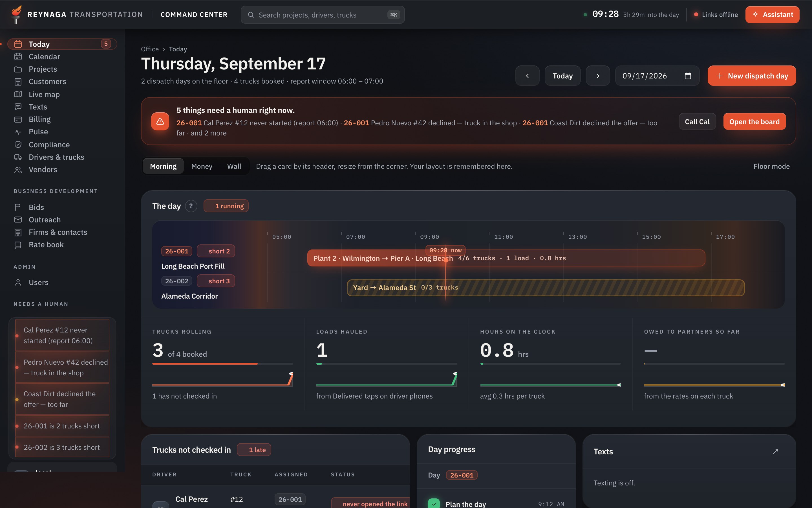Go to the next day arrow

(x=598, y=76)
